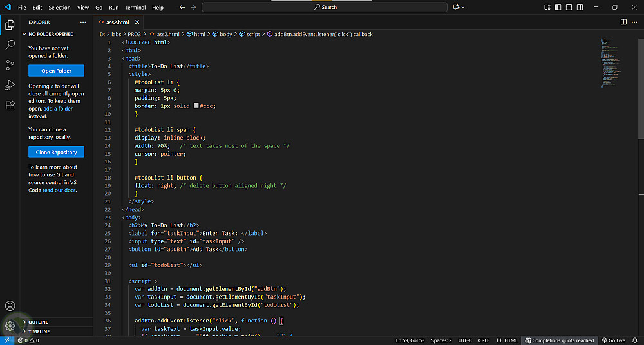The image size is (644, 345).
Task: Open the Accounts menu icon
Action: (10, 306)
